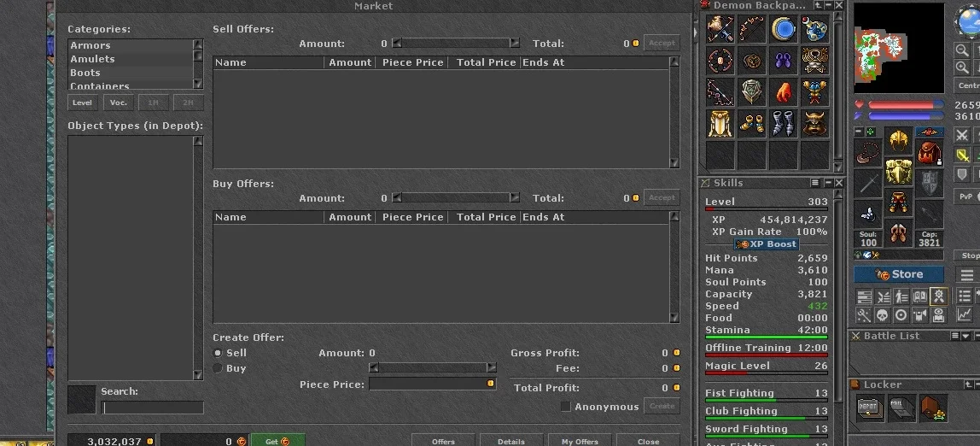Screen dimensions: 980x446
Task: Open the Skills panel options menu
Action: click(x=815, y=183)
